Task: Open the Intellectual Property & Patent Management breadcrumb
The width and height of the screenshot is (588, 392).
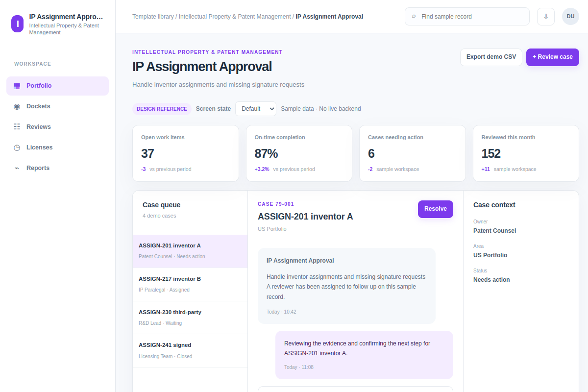Action: pyautogui.click(x=235, y=17)
